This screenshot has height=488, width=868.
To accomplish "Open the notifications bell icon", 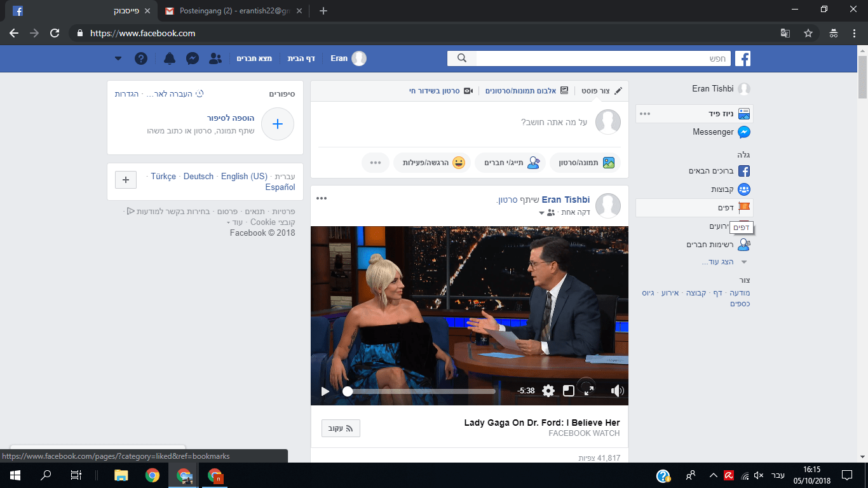I will click(x=169, y=58).
